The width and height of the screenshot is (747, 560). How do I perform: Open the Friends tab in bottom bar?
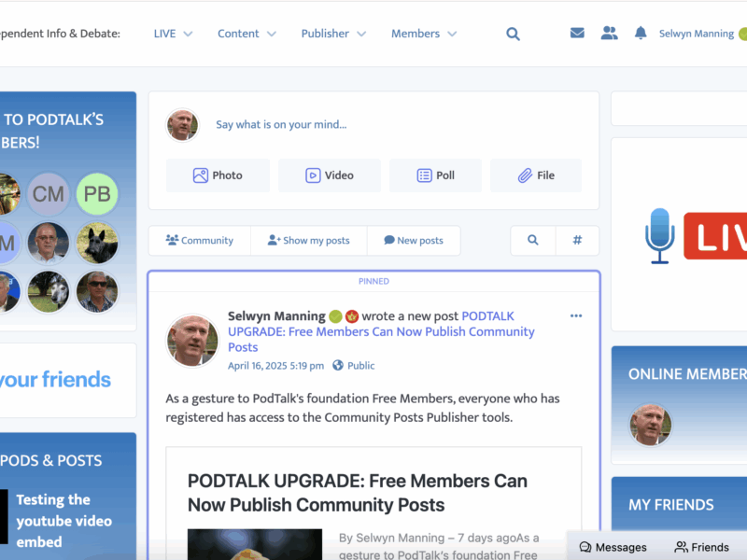point(702,547)
